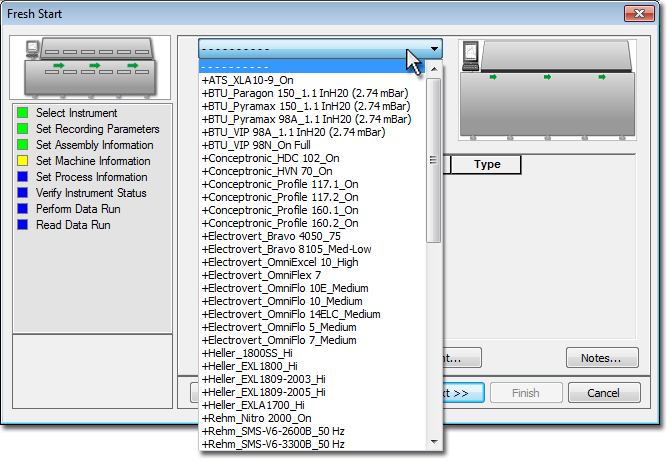Click the blue square beside Set Process Information
Screen dimensions: 672x465
[x=22, y=177]
